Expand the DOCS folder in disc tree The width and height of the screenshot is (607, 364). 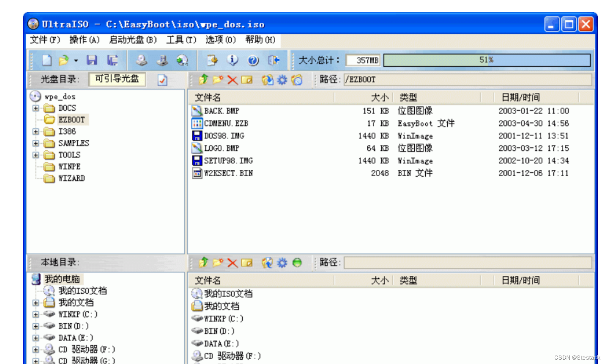point(36,108)
